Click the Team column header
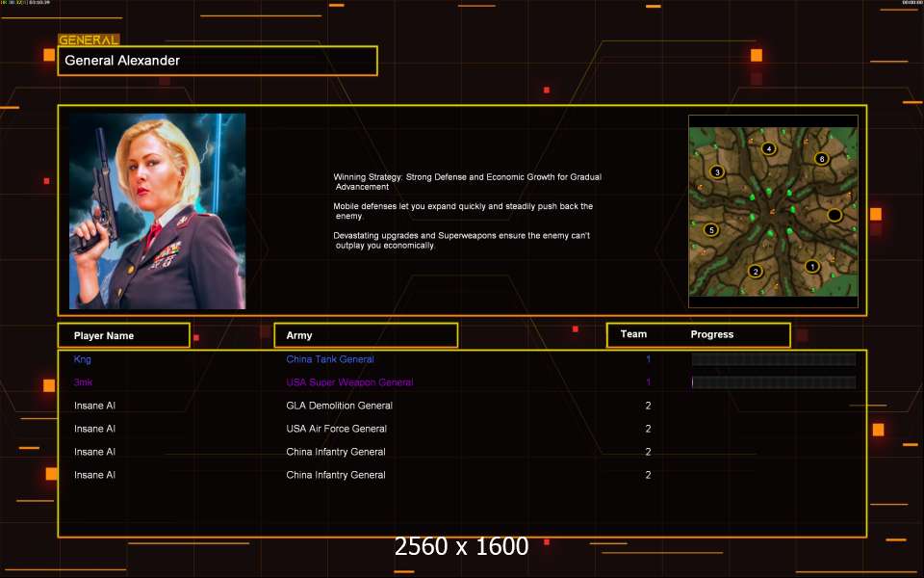This screenshot has height=578, width=924. (633, 334)
